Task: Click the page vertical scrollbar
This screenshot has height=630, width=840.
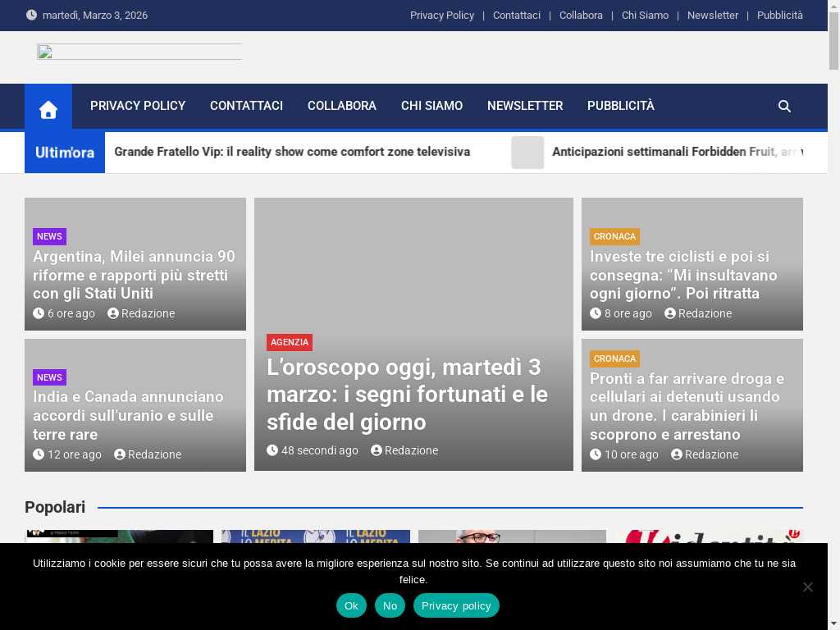Action: pyautogui.click(x=833, y=328)
